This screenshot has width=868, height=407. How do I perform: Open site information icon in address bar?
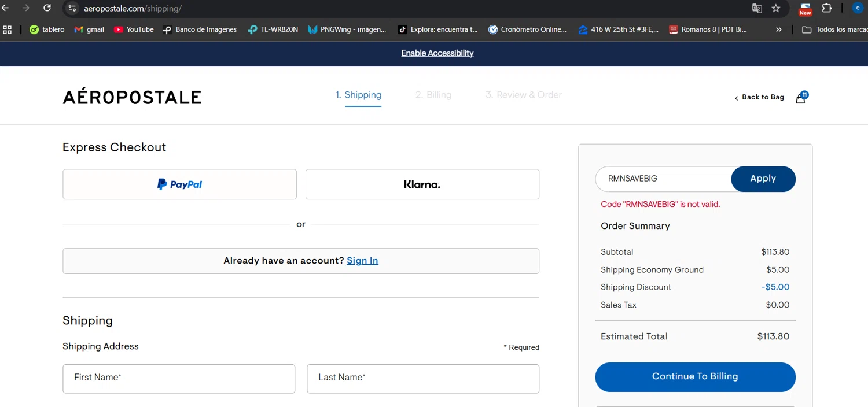coord(72,8)
